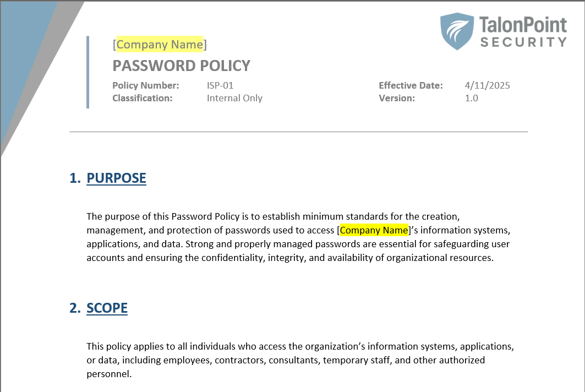Screen dimensions: 585x392
Task: Click the underlined PURPOSE heading
Action: pos(116,178)
